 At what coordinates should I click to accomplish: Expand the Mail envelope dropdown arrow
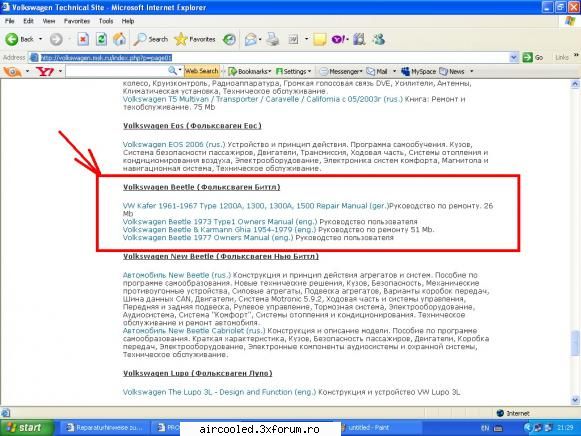(260, 39)
